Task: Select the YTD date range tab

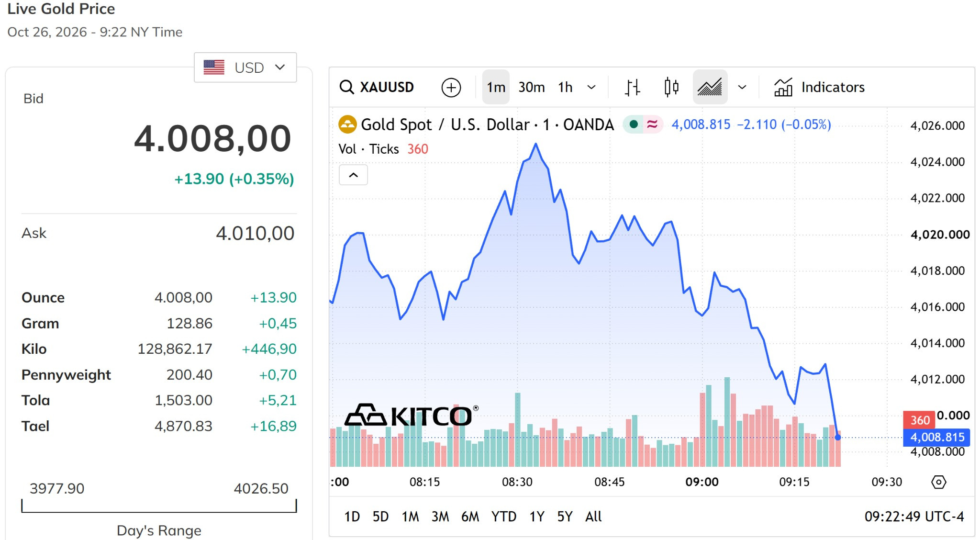Action: (x=504, y=517)
